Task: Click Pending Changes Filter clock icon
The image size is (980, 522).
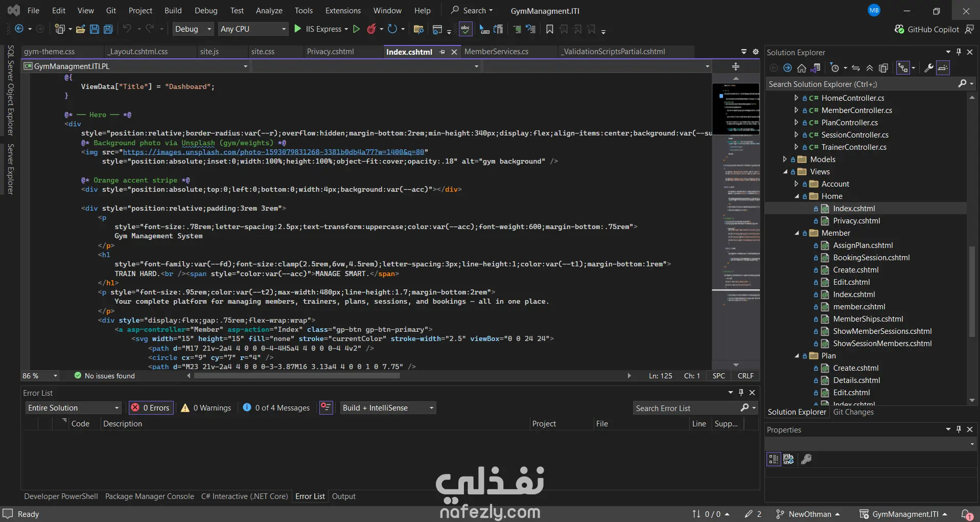Action: tap(835, 68)
